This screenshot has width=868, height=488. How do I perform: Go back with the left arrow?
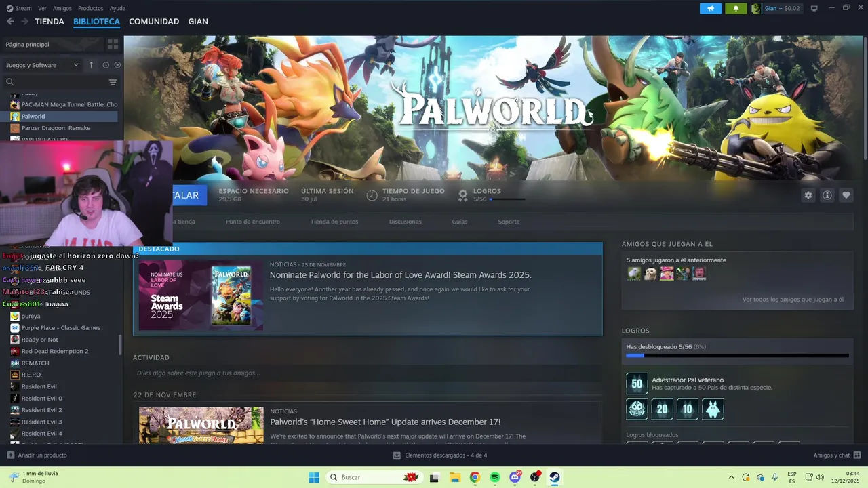[x=10, y=22]
